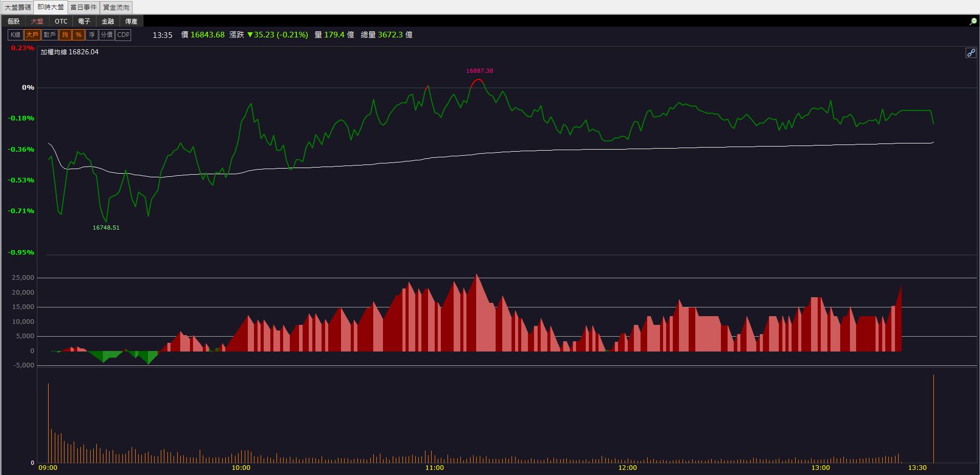
Task: Click the -0.95% axis label
Action: tap(21, 253)
